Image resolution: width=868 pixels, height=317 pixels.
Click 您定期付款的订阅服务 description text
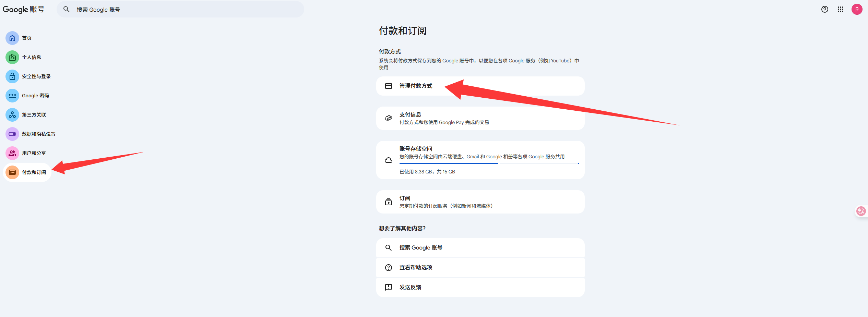(446, 206)
